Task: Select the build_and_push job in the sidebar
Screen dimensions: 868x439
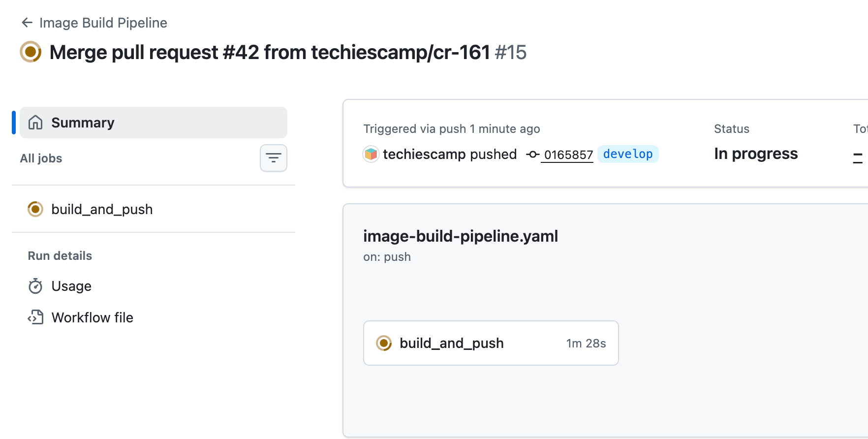Action: tap(102, 209)
